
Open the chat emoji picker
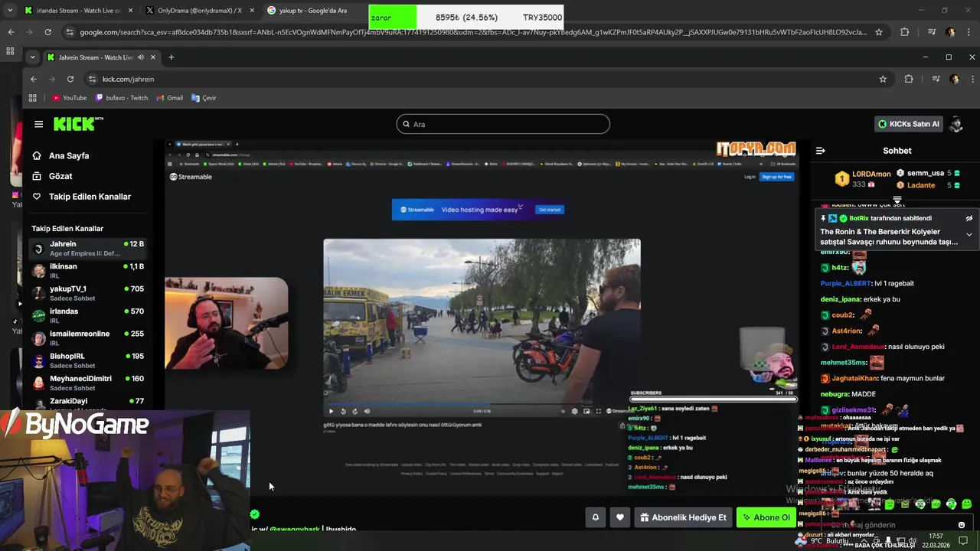coord(962,525)
